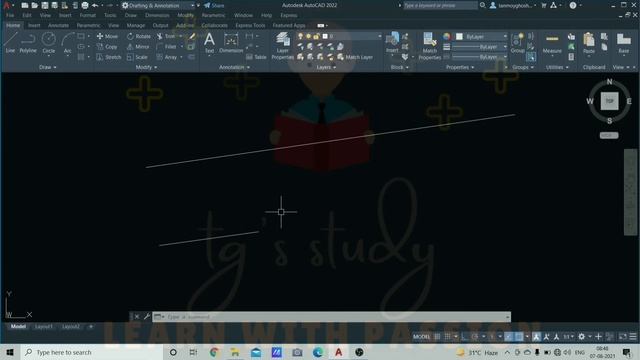Activate the Array command
The height and width of the screenshot is (360, 640).
pyautogui.click(x=167, y=57)
